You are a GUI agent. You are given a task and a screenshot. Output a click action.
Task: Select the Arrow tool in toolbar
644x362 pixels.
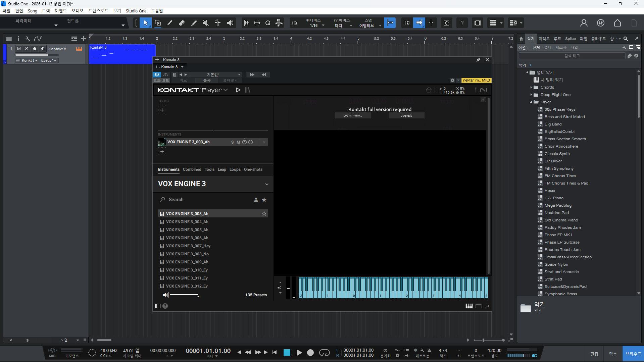pyautogui.click(x=145, y=23)
